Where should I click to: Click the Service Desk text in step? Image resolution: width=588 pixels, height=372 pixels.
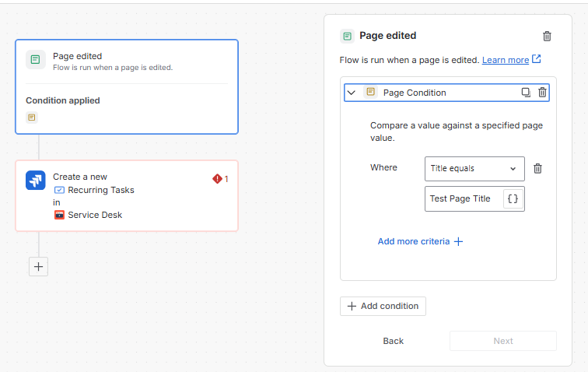[95, 215]
